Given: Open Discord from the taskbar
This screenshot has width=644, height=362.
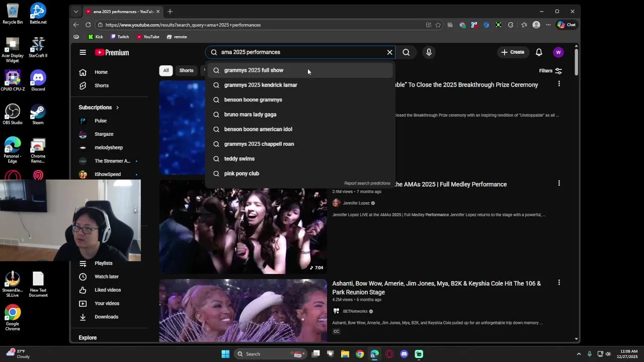Looking at the screenshot, I should [x=404, y=354].
